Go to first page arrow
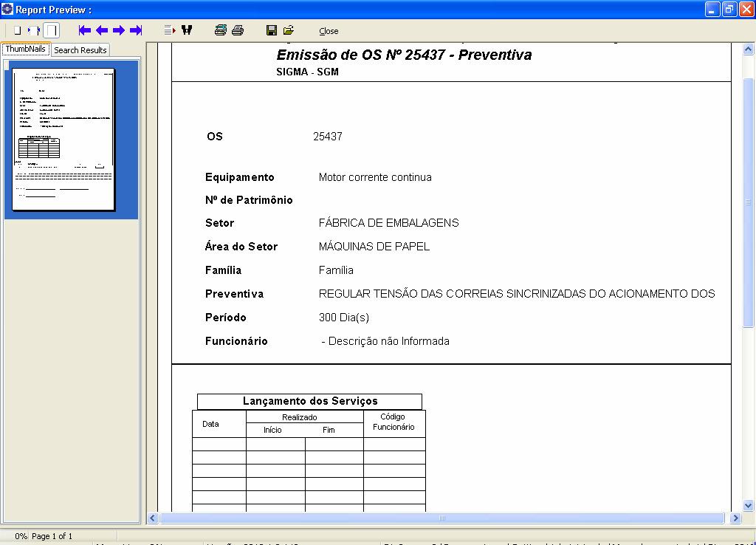756x545 pixels. (x=85, y=30)
